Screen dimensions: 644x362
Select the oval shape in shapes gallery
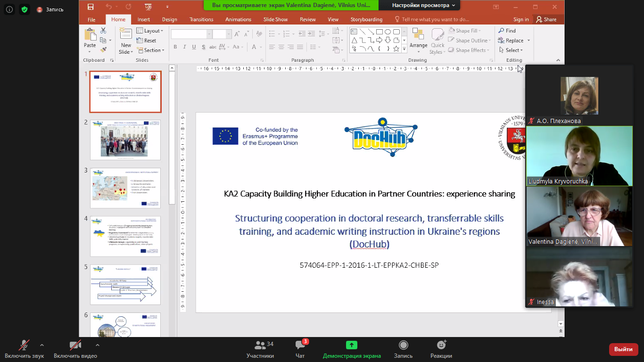click(x=388, y=32)
